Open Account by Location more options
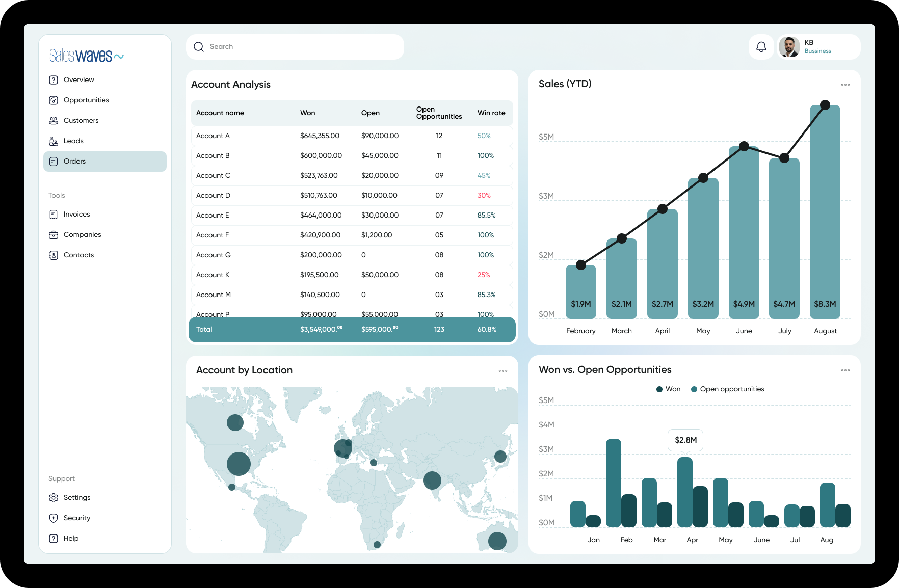This screenshot has height=588, width=899. tap(503, 371)
